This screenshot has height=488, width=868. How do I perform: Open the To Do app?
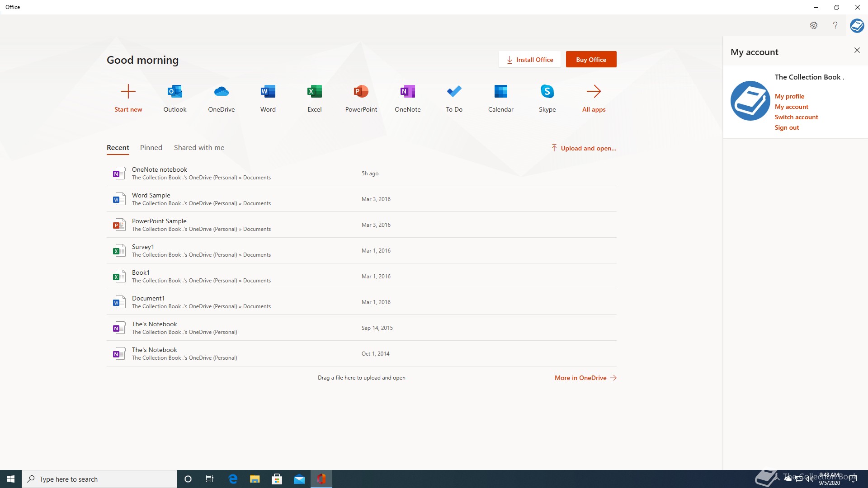(x=454, y=92)
